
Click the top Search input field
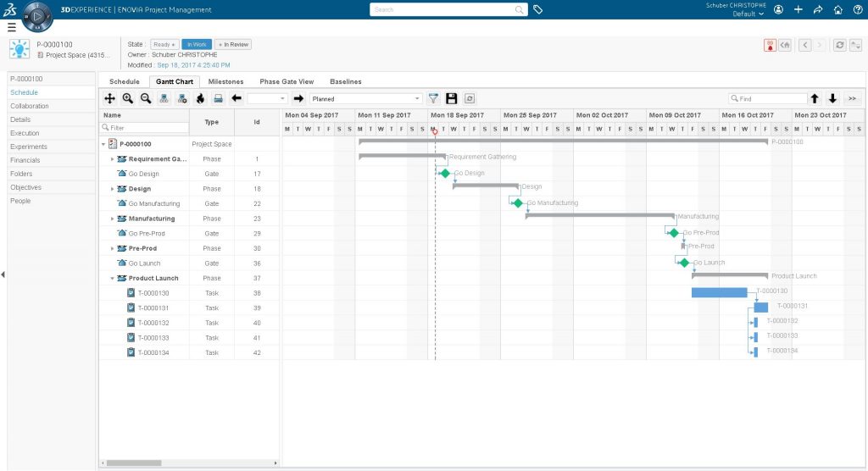[448, 9]
